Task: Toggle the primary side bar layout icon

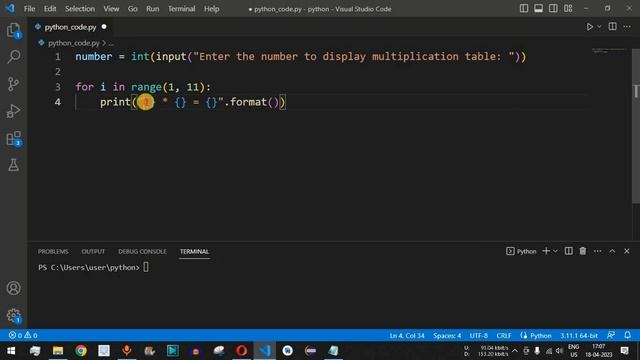Action: tap(524, 9)
